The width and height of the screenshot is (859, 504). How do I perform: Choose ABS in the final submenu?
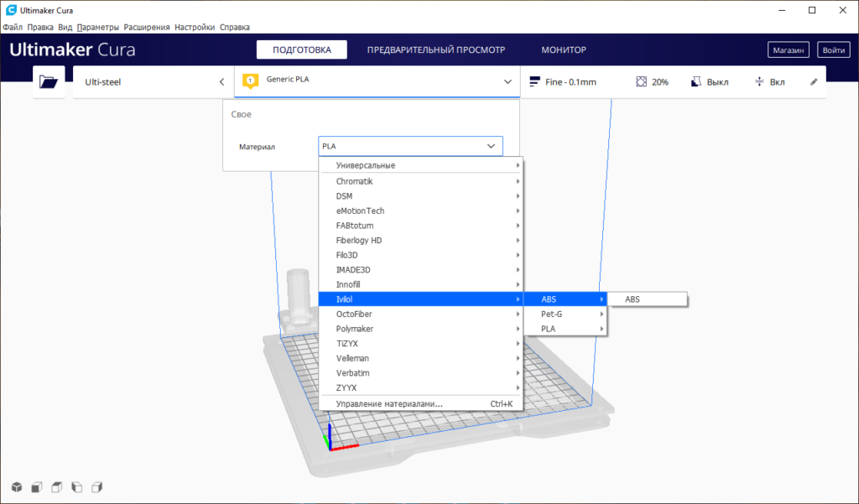point(646,299)
